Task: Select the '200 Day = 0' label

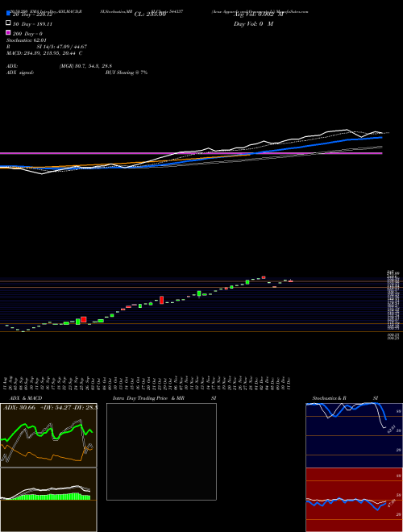Action: coord(27,34)
